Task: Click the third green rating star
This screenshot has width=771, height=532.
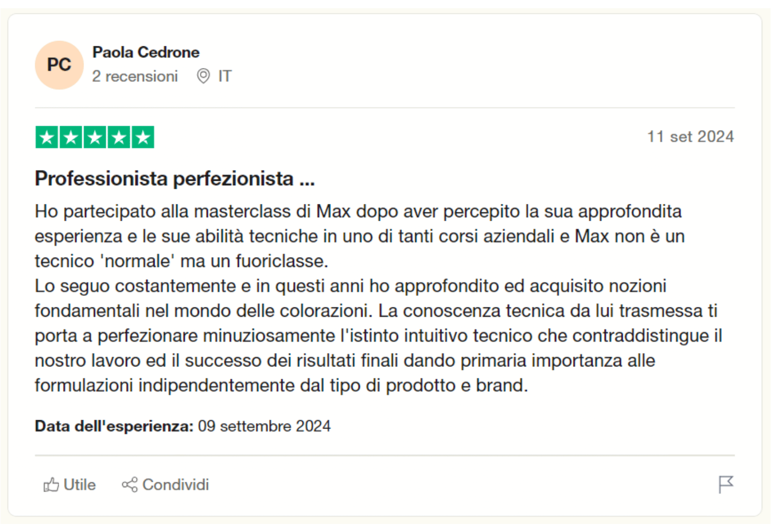Action: coord(95,137)
